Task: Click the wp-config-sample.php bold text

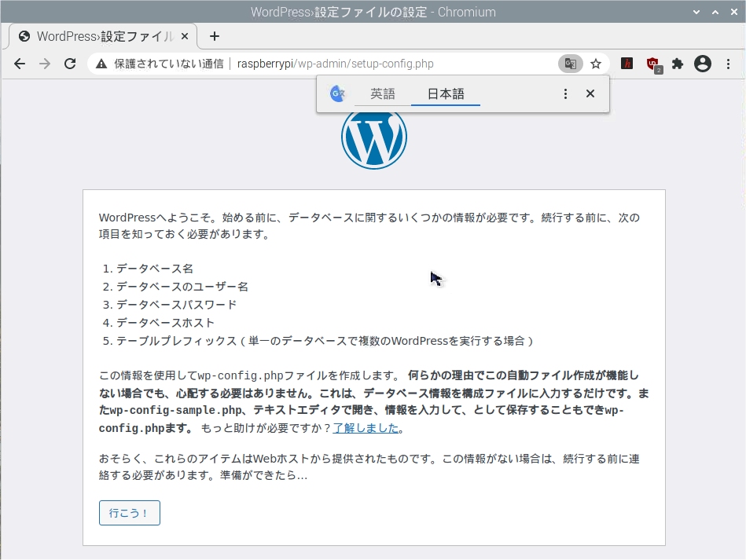Action: click(x=175, y=410)
